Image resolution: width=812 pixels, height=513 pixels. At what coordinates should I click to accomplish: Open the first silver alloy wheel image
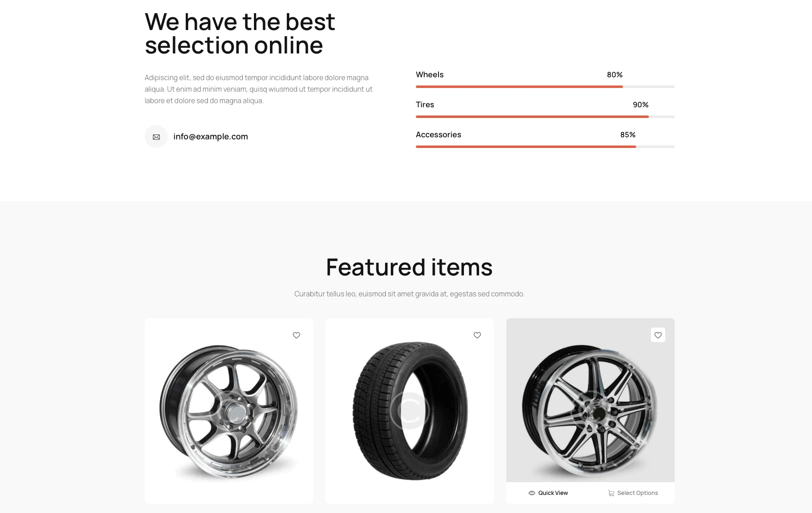[228, 411]
